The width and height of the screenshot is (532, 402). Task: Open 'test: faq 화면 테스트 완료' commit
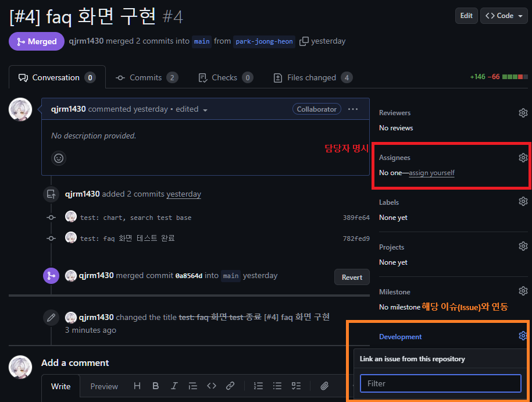(127, 239)
